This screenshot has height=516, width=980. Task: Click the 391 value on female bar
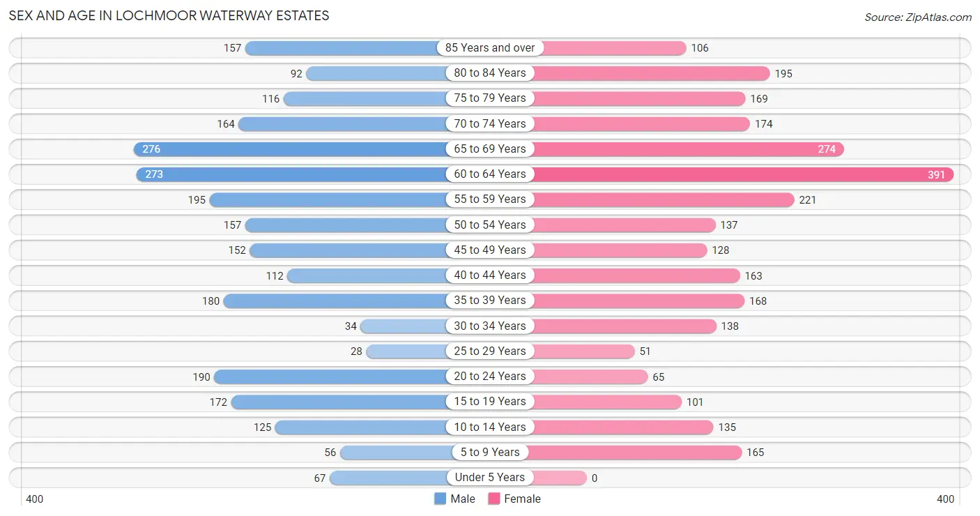tap(936, 174)
